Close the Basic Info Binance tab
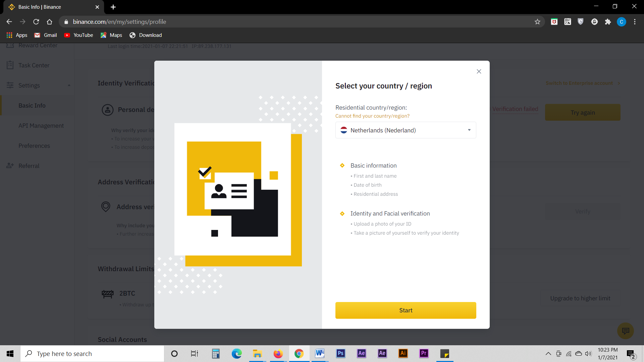 tap(97, 7)
